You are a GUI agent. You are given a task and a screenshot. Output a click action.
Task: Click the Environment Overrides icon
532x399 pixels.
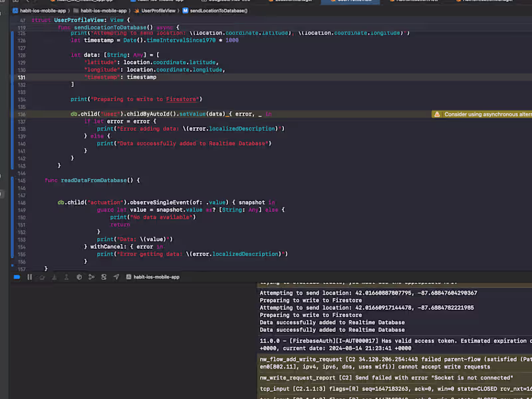pyautogui.click(x=104, y=277)
